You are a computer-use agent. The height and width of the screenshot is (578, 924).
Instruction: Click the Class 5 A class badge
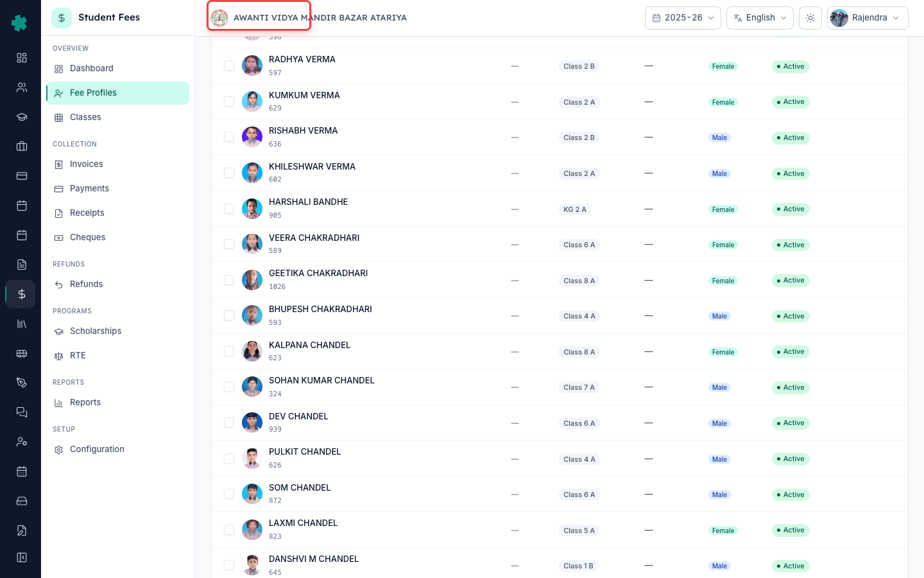coord(579,530)
